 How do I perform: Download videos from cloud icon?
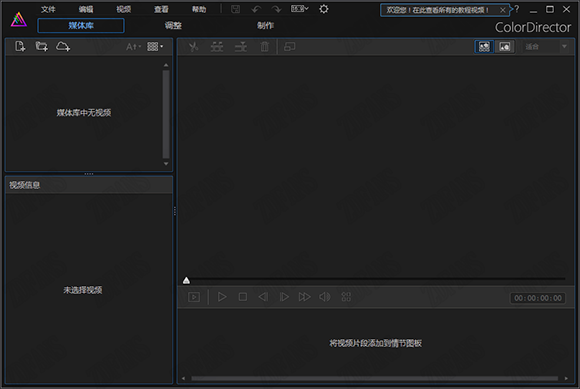tap(63, 47)
